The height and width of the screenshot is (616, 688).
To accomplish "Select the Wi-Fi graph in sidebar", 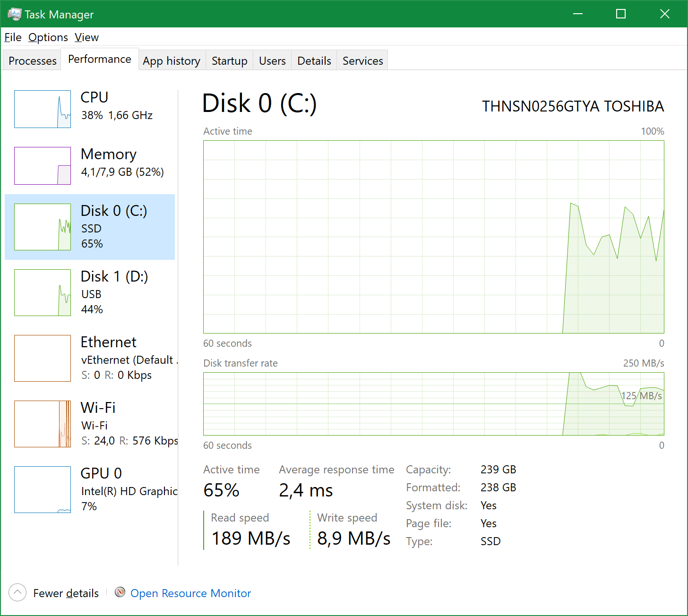I will pos(43,424).
